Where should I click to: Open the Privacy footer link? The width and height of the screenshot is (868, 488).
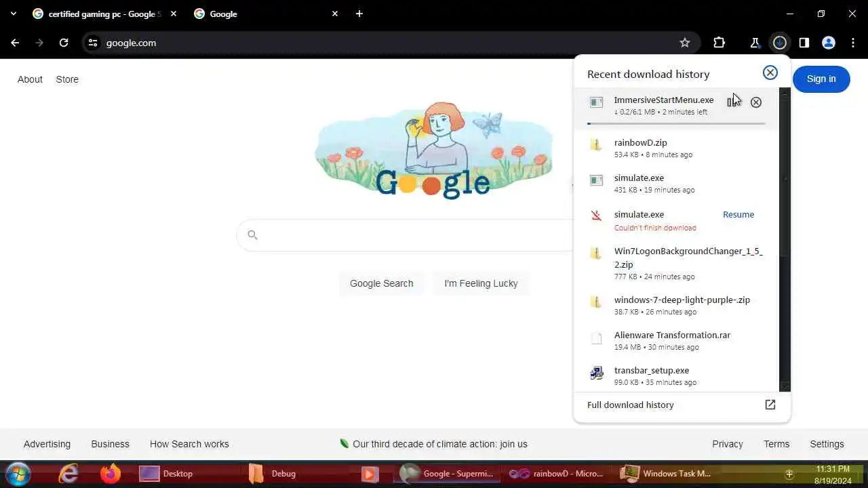point(728,444)
